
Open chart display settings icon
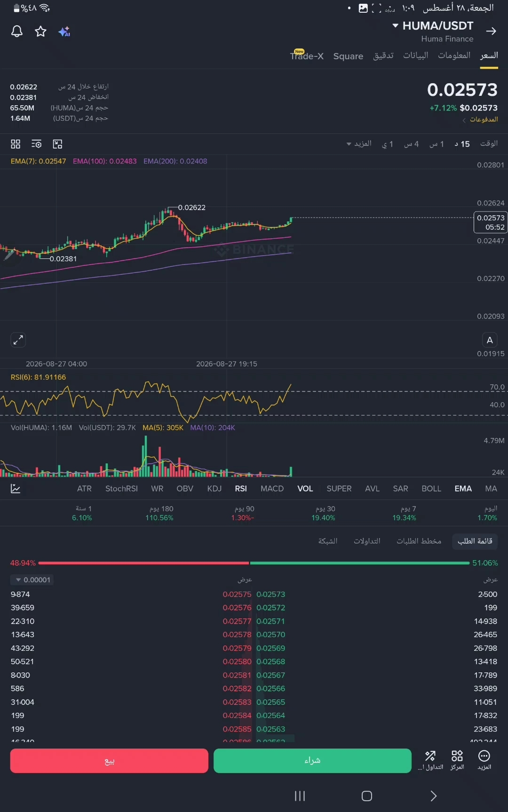37,144
